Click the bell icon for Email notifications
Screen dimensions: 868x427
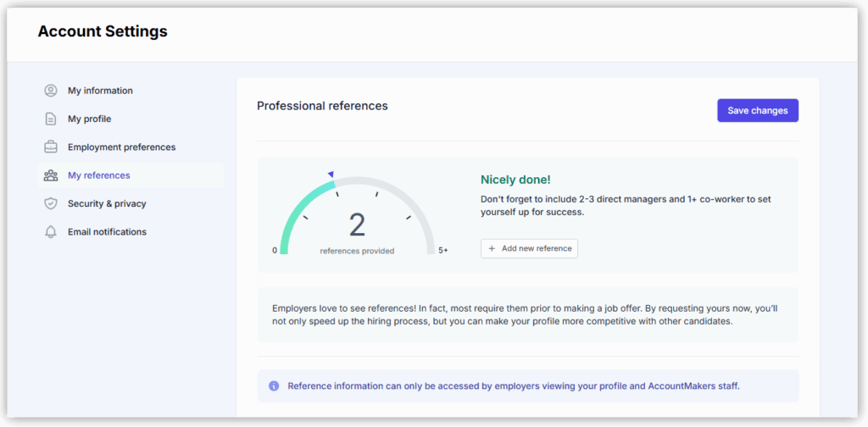pyautogui.click(x=51, y=232)
